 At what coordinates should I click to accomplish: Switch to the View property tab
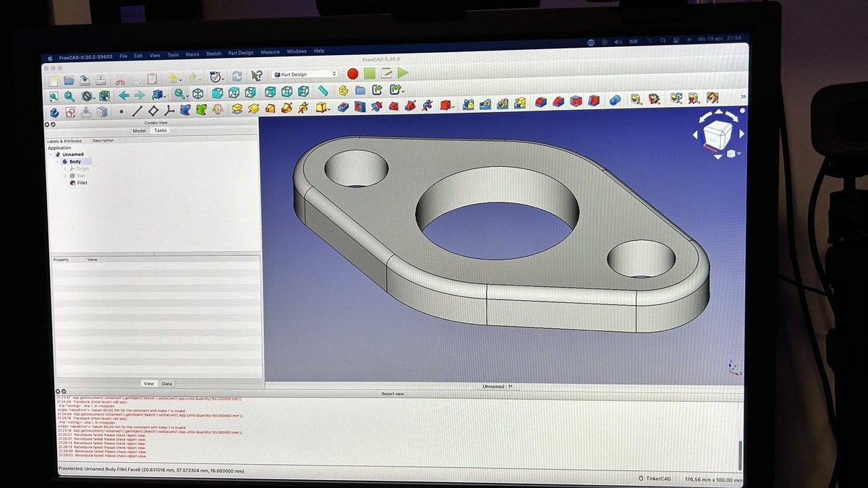[148, 383]
